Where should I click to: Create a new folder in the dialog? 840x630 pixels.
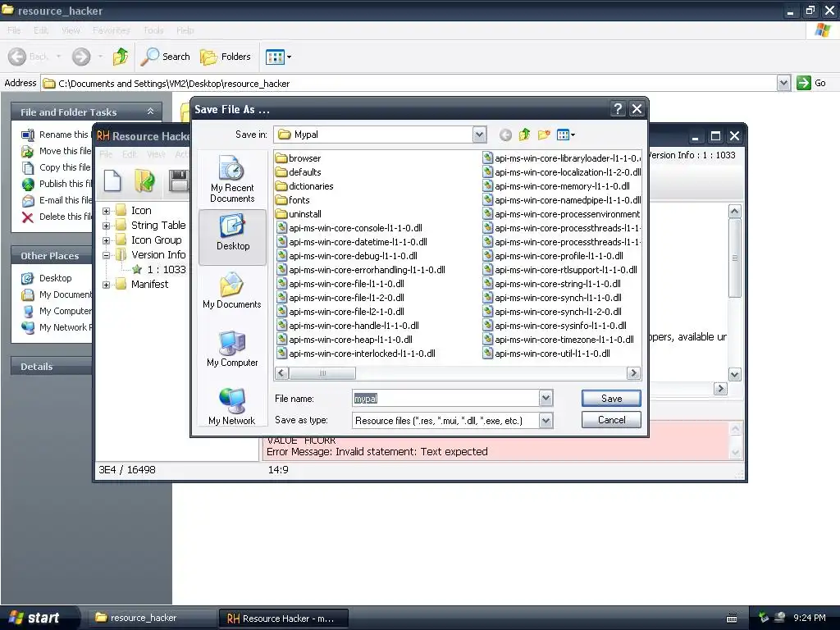click(544, 135)
